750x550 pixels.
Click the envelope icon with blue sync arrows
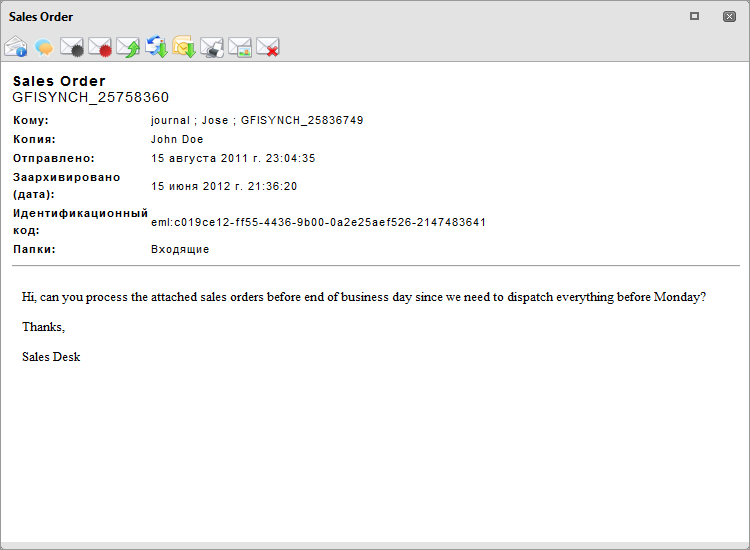156,47
